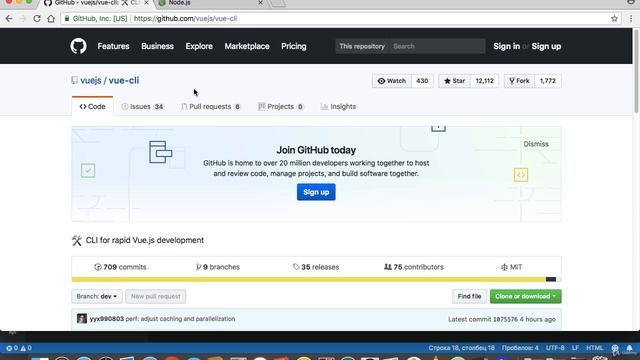Viewport: 640px width, 360px height.
Task: Click the Fork button
Action: (519, 81)
